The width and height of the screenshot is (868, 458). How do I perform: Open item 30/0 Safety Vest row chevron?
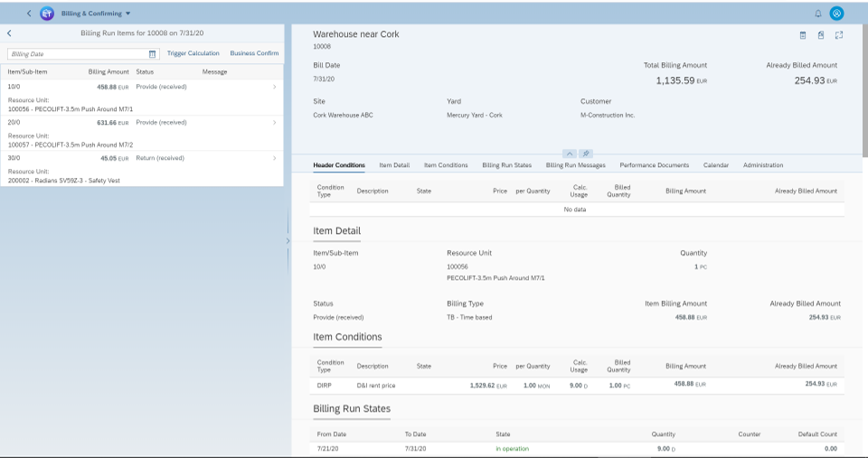click(x=274, y=158)
